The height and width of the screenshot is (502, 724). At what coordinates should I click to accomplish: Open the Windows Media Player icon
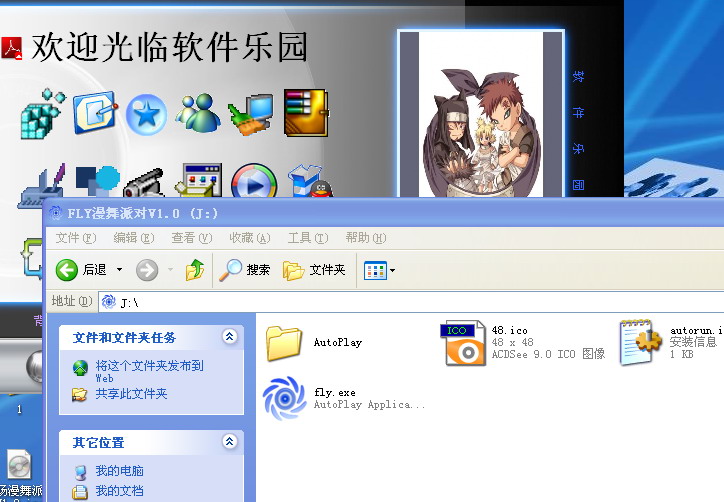(x=253, y=181)
